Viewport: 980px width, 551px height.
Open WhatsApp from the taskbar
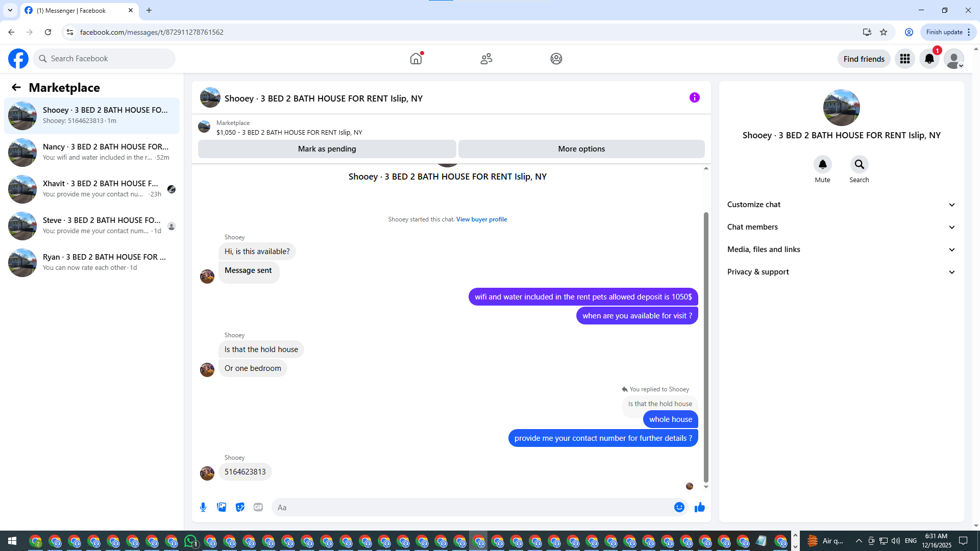pyautogui.click(x=191, y=541)
